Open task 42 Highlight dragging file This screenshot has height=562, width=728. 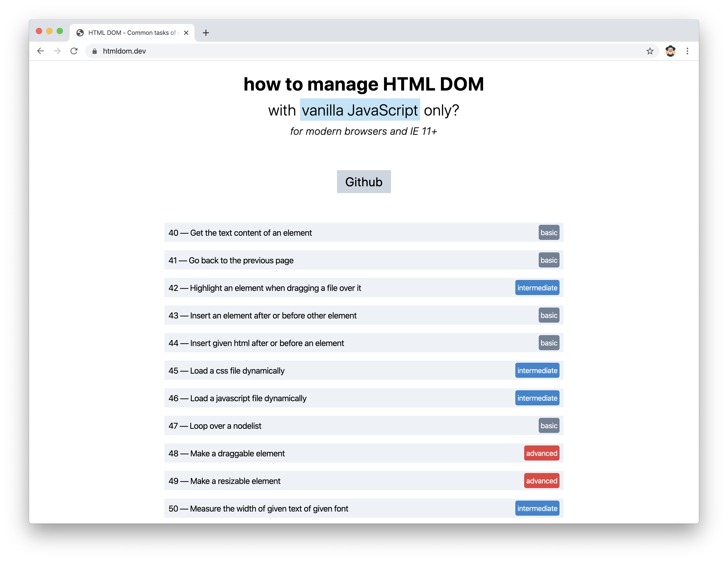362,288
